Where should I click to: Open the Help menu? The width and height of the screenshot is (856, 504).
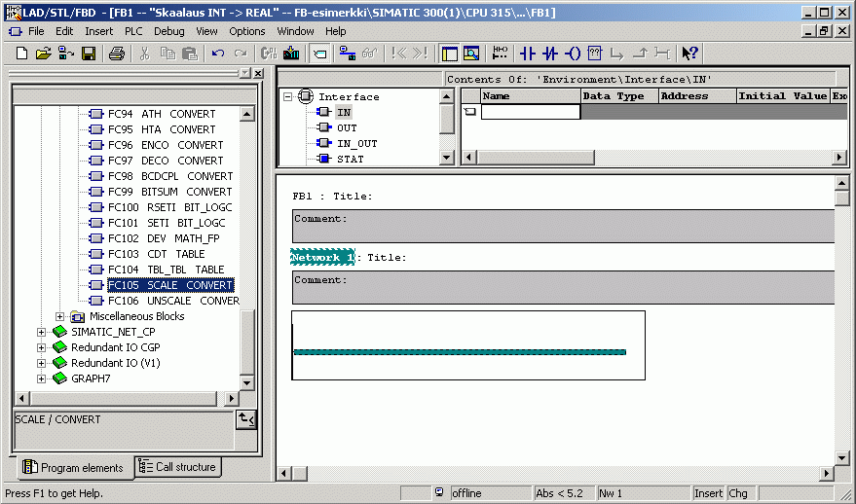pos(336,31)
